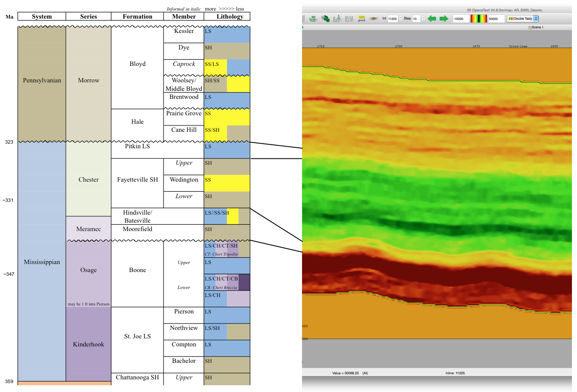Click the dark purple Chert Breccia lithology block
Viewport: 577px width, 392px height.
(244, 282)
